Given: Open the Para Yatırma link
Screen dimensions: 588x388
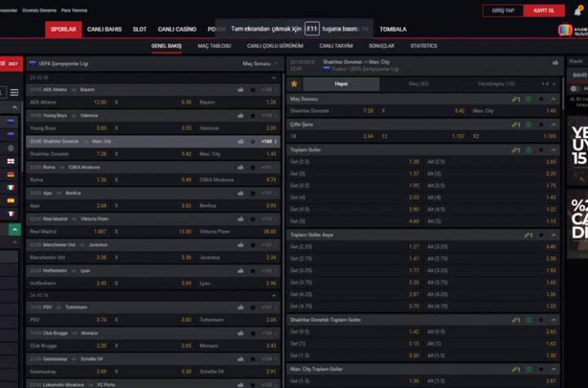Looking at the screenshot, I should 74,10.
